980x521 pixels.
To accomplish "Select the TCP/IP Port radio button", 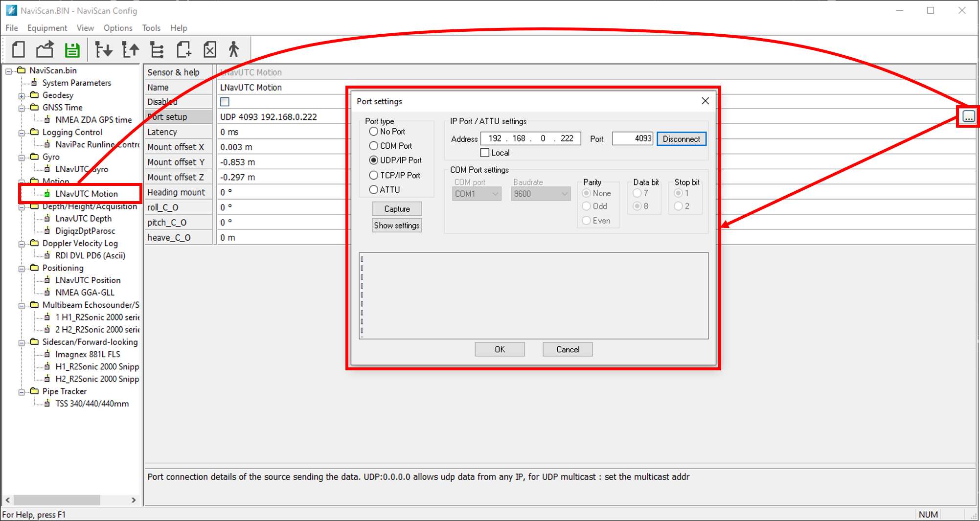I will [x=374, y=175].
